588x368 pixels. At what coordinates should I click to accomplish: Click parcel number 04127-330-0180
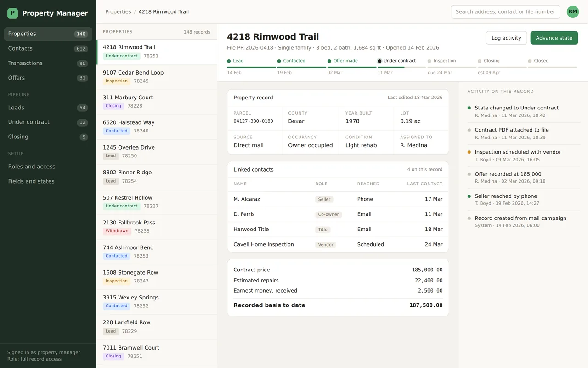click(x=253, y=121)
